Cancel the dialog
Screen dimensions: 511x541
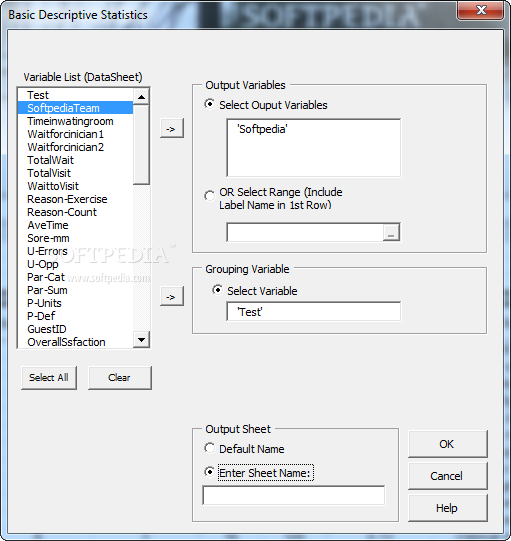tap(448, 476)
